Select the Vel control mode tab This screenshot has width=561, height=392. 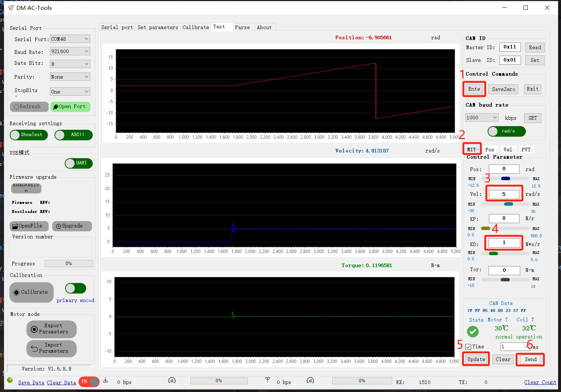[508, 150]
